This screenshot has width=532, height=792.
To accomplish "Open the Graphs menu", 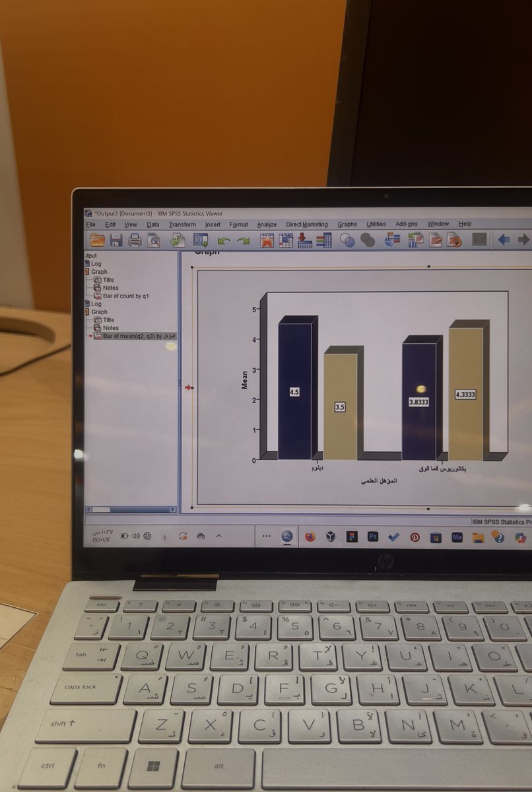I will [x=347, y=224].
